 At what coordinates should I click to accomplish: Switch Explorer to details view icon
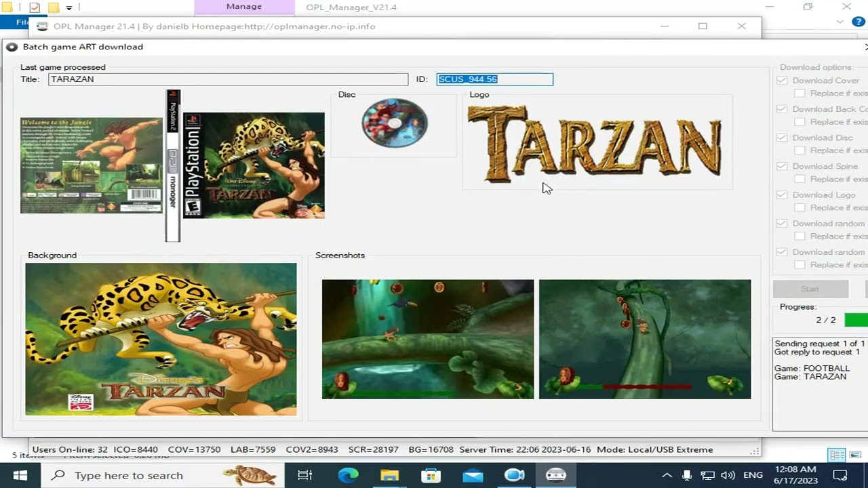click(837, 455)
